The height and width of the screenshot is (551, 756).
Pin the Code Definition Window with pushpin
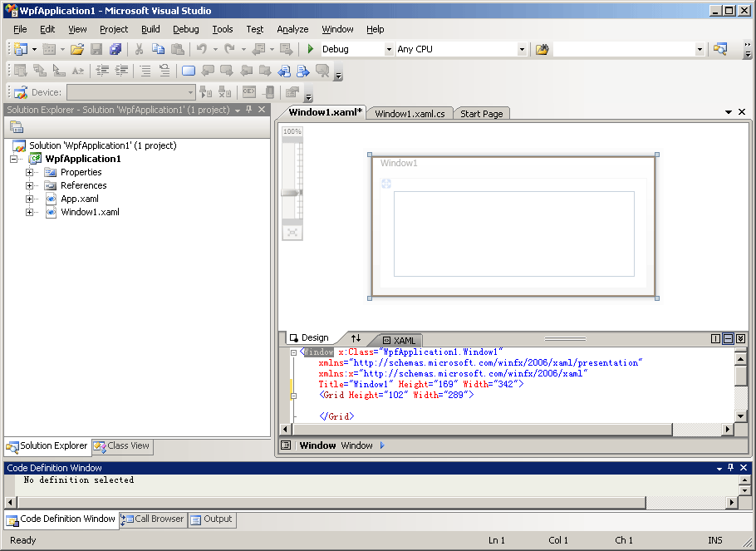coord(731,468)
